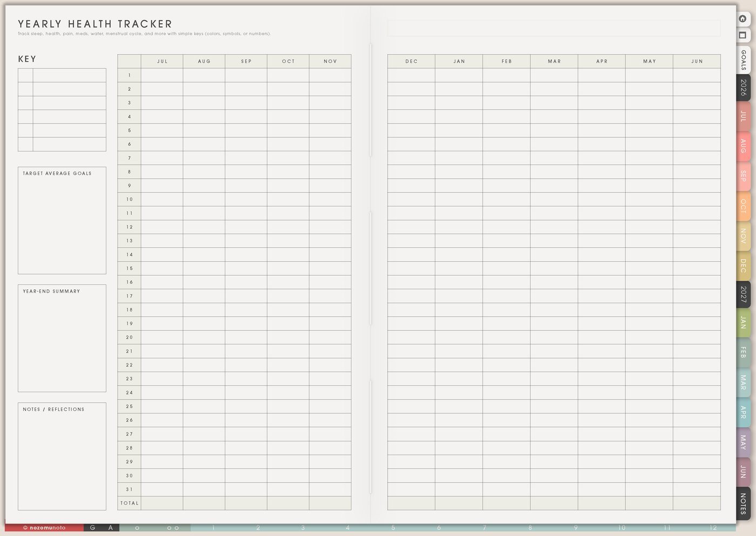This screenshot has width=756, height=536.
Task: Go to numbered footer tab 3
Action: point(303,528)
